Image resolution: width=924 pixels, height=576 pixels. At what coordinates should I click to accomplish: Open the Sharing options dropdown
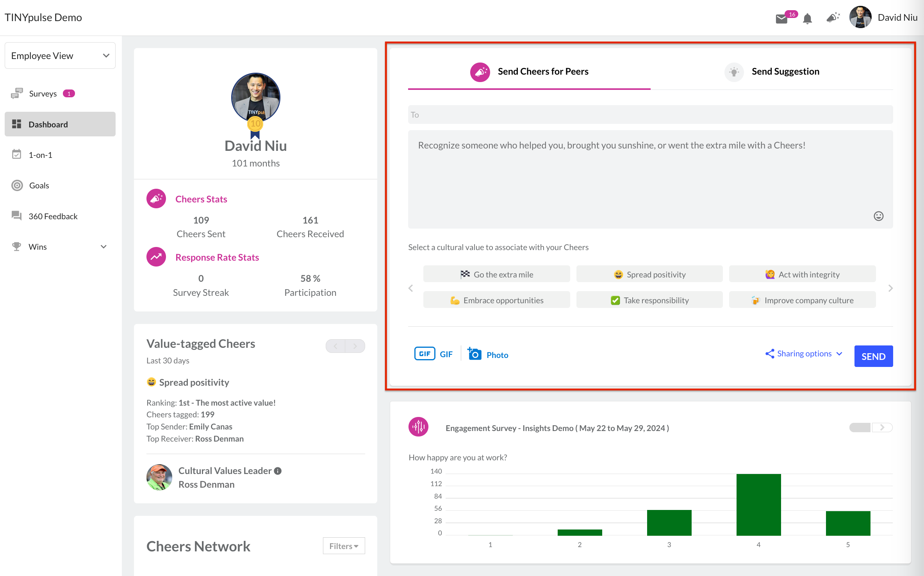[x=804, y=354]
